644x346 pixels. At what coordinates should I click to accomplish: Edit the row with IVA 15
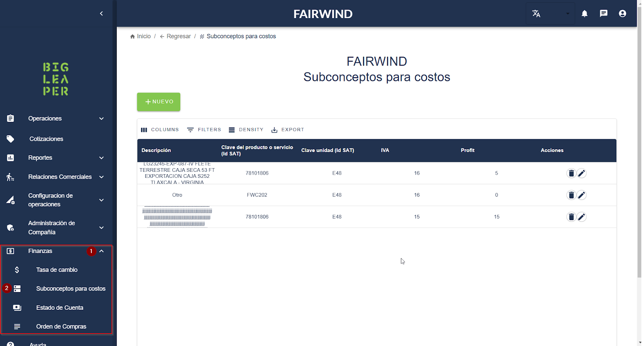pos(582,217)
